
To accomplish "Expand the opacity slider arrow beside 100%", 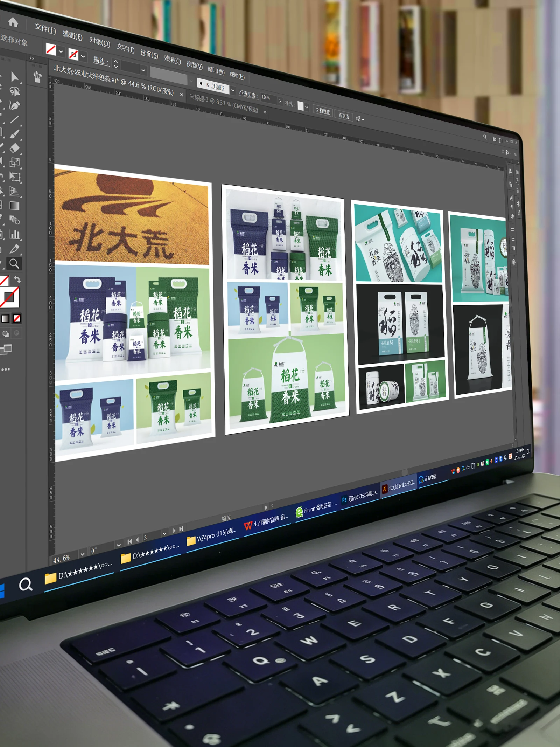I will pos(280,101).
